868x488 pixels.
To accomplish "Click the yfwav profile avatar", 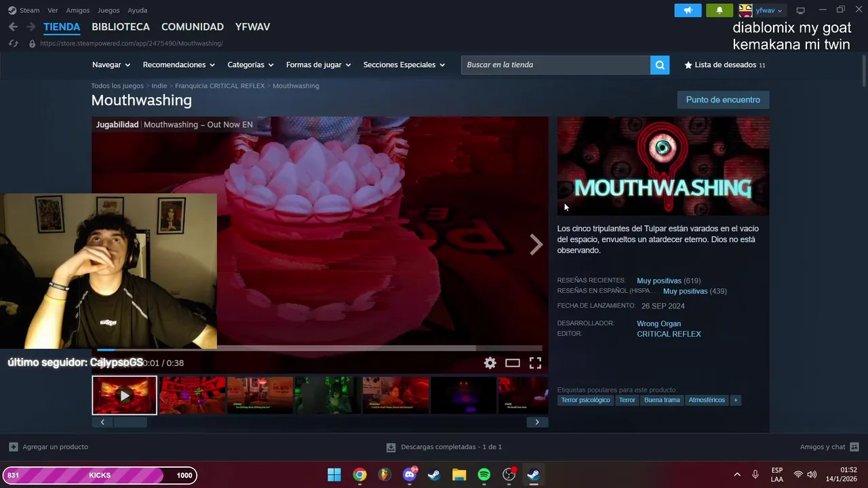I will pos(745,10).
